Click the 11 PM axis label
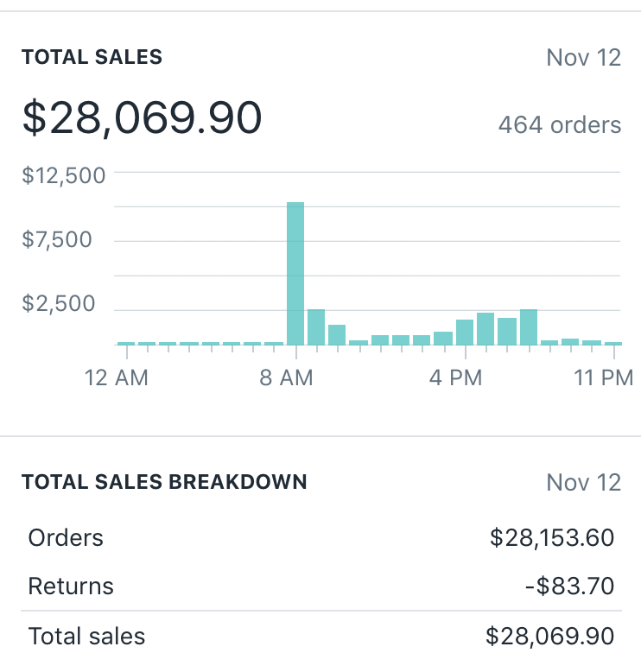The height and width of the screenshot is (672, 641). [604, 377]
